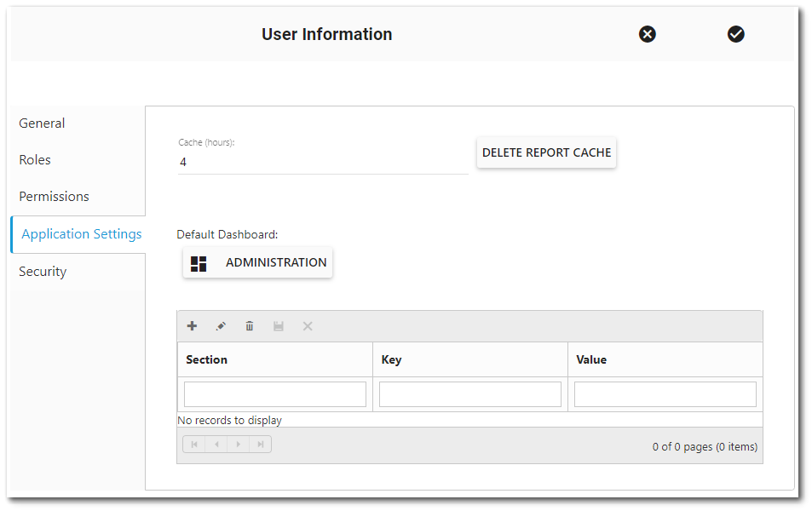Go to first page in pager

[x=193, y=444]
